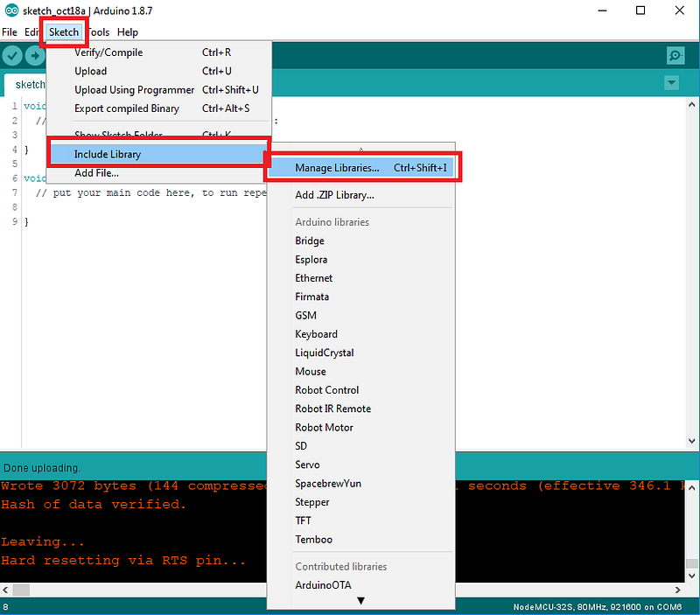This screenshot has height=615, width=700.
Task: Include the Robot IR Remote library
Action: tap(360, 409)
